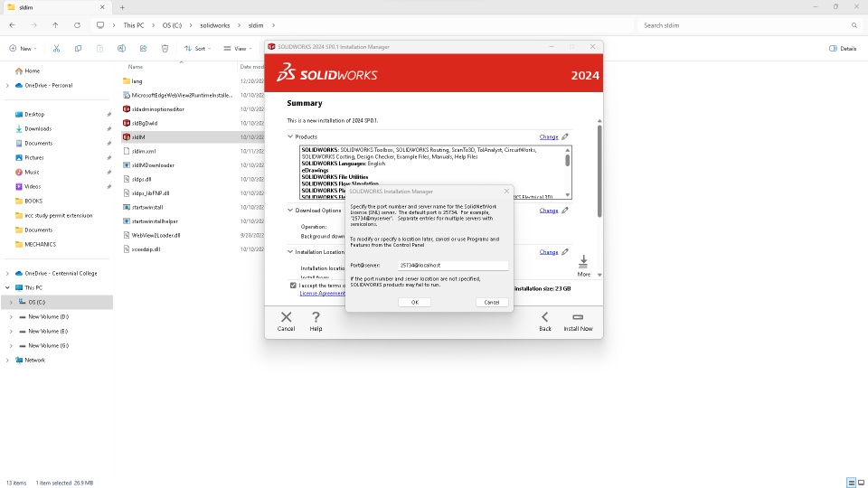Screen dimensions: 868x488
Task: Select the lang folder
Action: 137,81
